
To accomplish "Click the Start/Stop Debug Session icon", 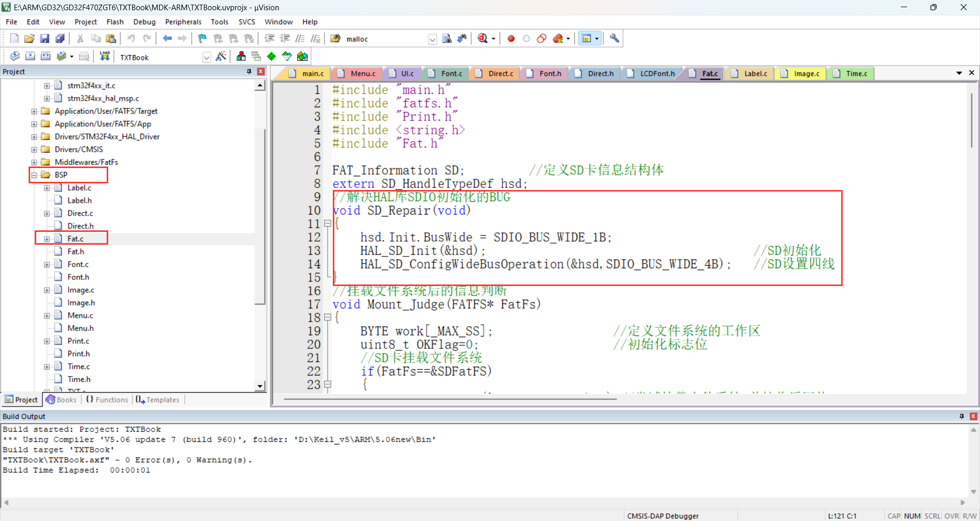I will (482, 39).
